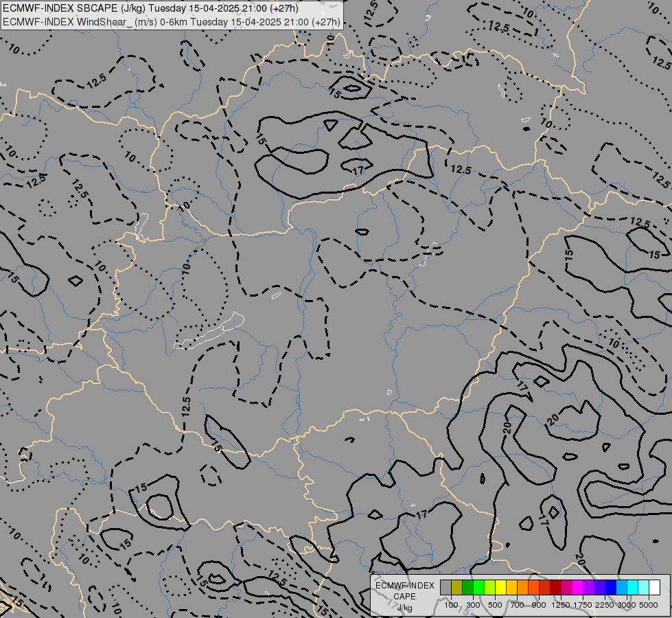Pick the amber legend swatch
The image size is (672, 618).
pos(511,587)
